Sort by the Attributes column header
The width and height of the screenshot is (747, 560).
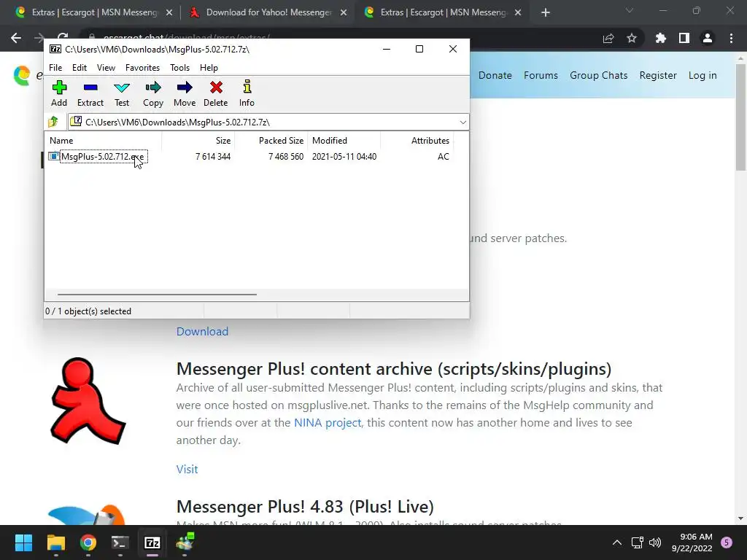click(417, 141)
